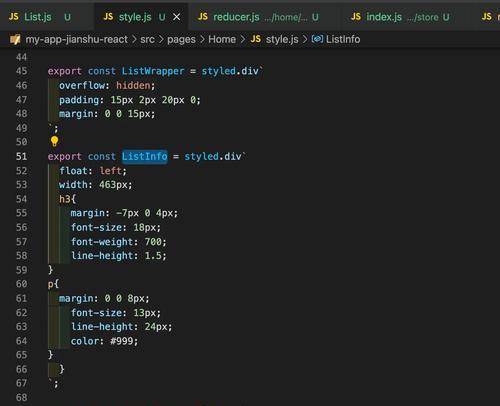Image resolution: width=500 pixels, height=406 pixels.
Task: Click the 'p{' selector on line 60
Action: click(x=53, y=284)
